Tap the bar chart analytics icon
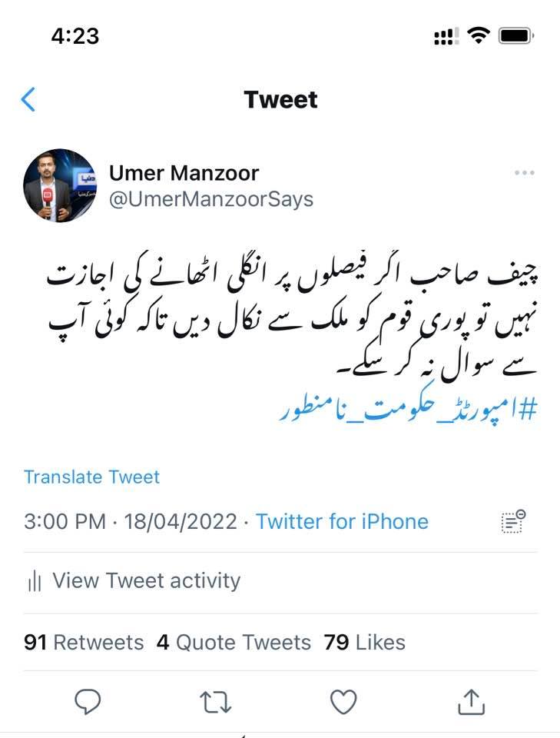 pos(35,581)
